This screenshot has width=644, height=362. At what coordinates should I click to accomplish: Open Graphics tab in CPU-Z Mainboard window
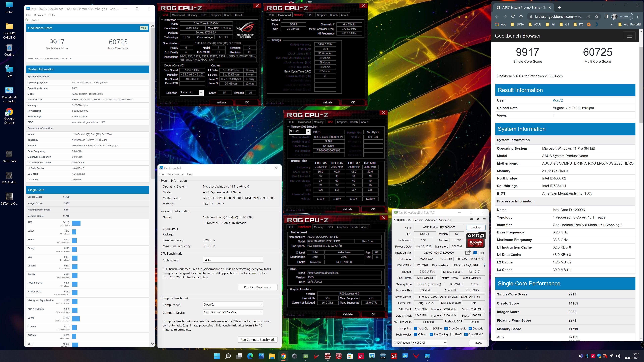(x=342, y=227)
